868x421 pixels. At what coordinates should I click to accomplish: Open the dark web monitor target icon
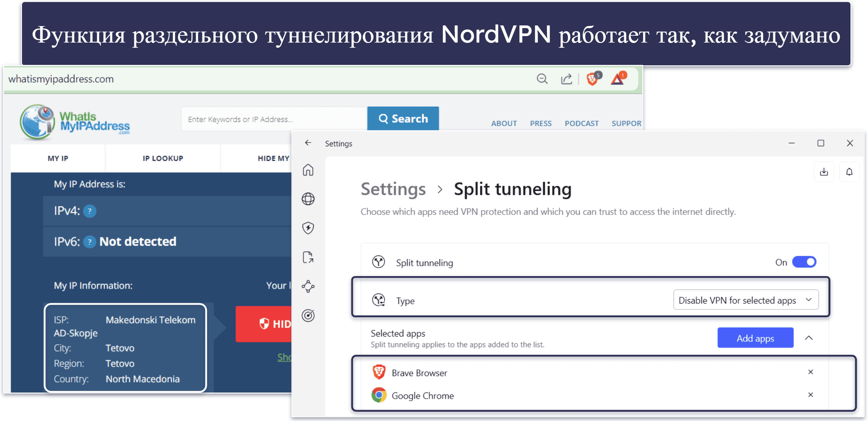coord(308,315)
